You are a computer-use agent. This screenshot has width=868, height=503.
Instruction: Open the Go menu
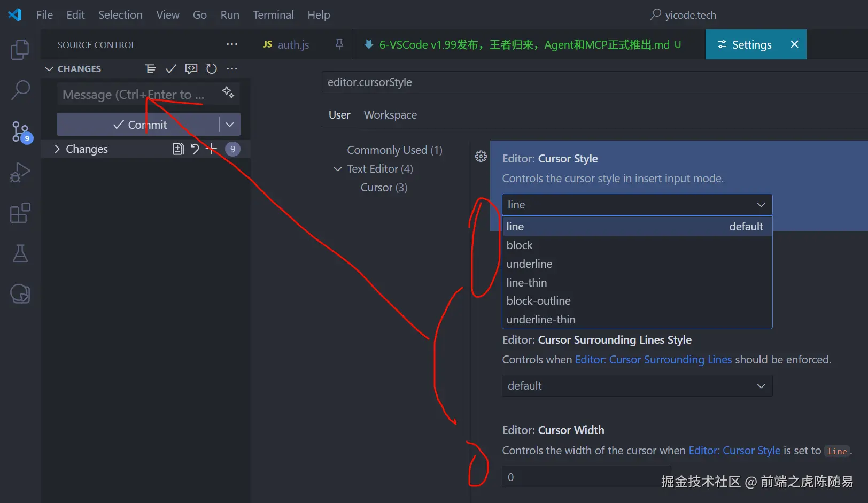(200, 14)
